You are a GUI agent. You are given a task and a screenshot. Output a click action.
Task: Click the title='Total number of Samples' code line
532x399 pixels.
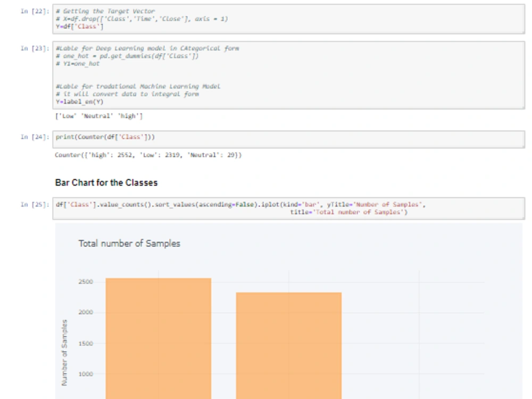[349, 212]
